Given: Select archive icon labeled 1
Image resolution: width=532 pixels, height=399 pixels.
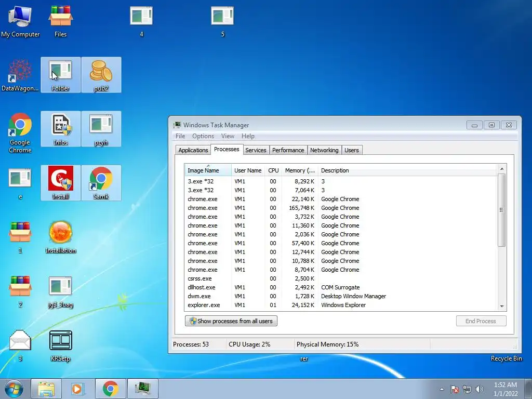Looking at the screenshot, I should pos(20,237).
